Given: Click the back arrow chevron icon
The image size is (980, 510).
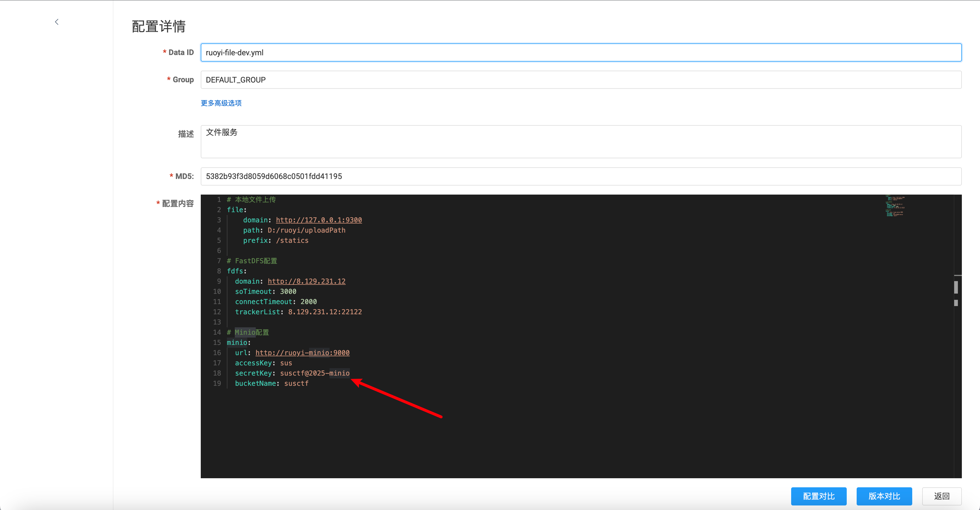Looking at the screenshot, I should [x=57, y=22].
